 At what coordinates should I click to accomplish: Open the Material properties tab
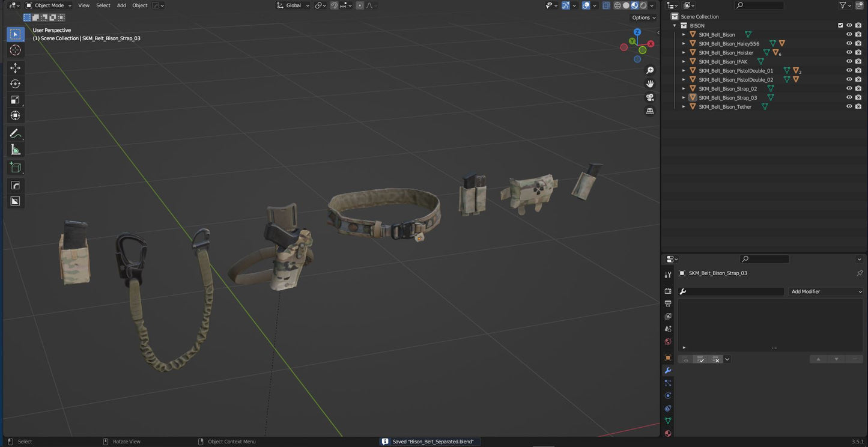tap(667, 433)
